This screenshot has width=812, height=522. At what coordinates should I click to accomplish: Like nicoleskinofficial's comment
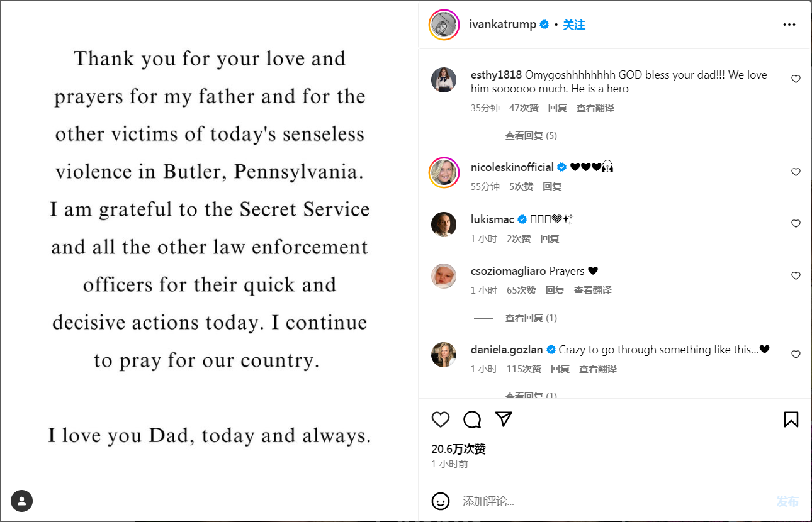796,172
